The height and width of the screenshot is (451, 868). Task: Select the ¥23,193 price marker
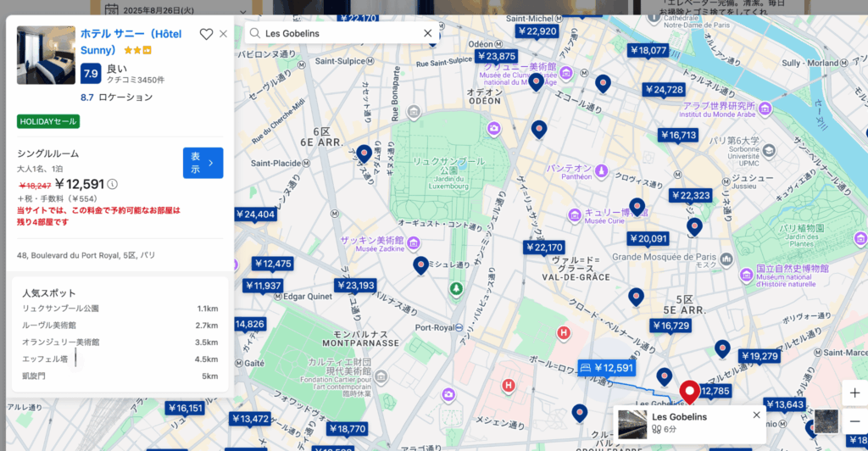tap(356, 286)
